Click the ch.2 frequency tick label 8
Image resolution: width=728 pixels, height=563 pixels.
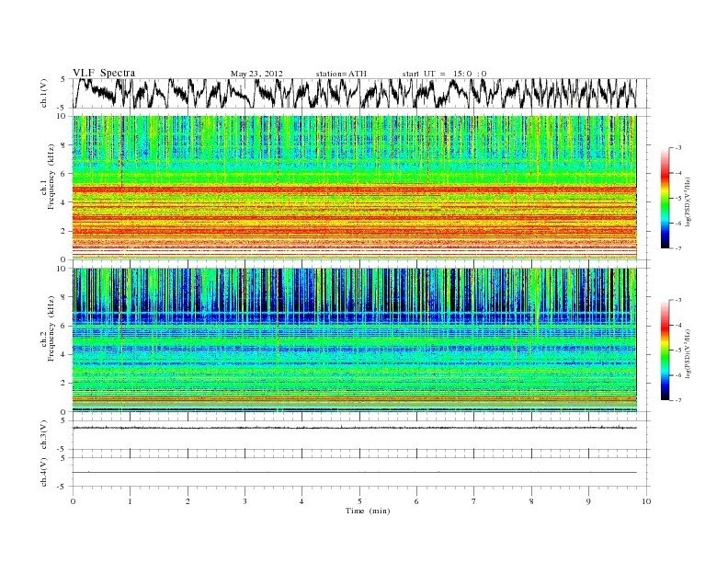(x=64, y=297)
